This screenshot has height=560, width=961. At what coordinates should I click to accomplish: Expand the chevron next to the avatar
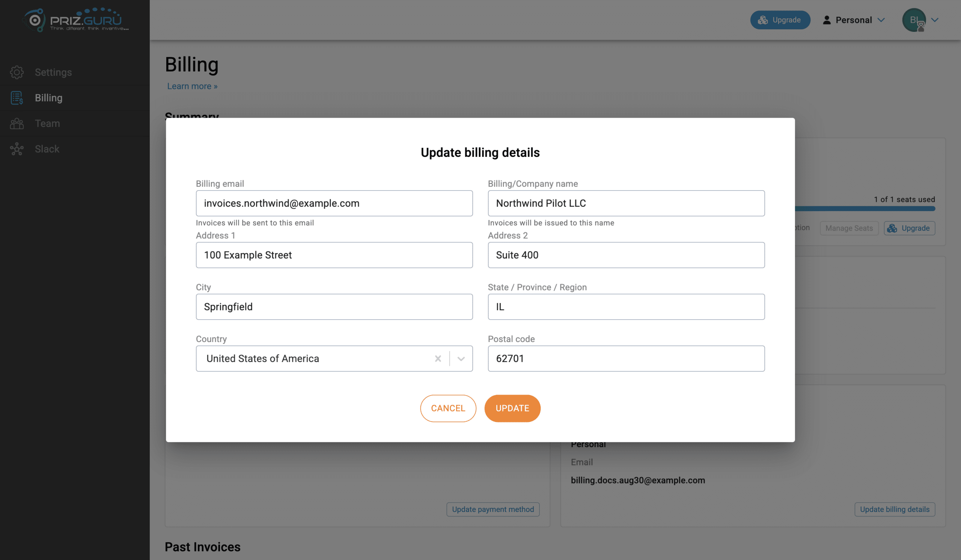click(935, 20)
